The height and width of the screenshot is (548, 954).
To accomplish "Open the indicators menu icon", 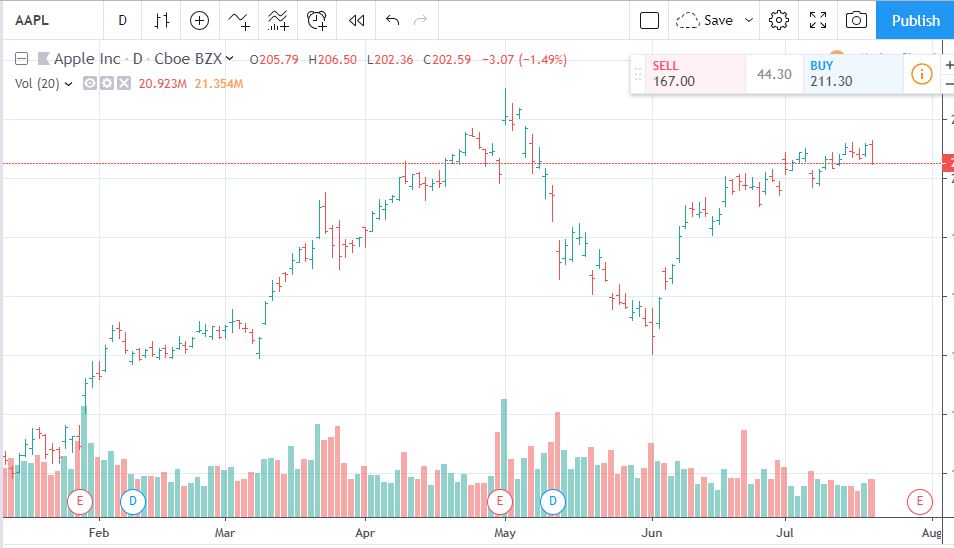I will tap(239, 20).
